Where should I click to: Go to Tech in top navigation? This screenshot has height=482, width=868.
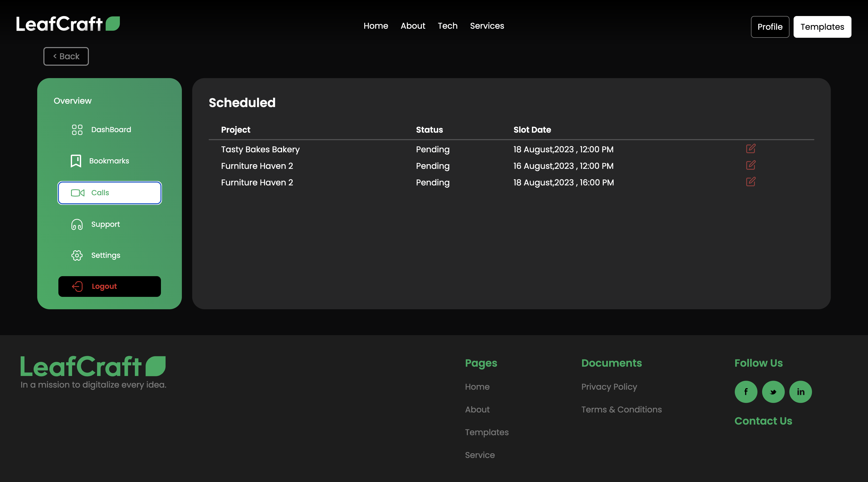pyautogui.click(x=447, y=26)
